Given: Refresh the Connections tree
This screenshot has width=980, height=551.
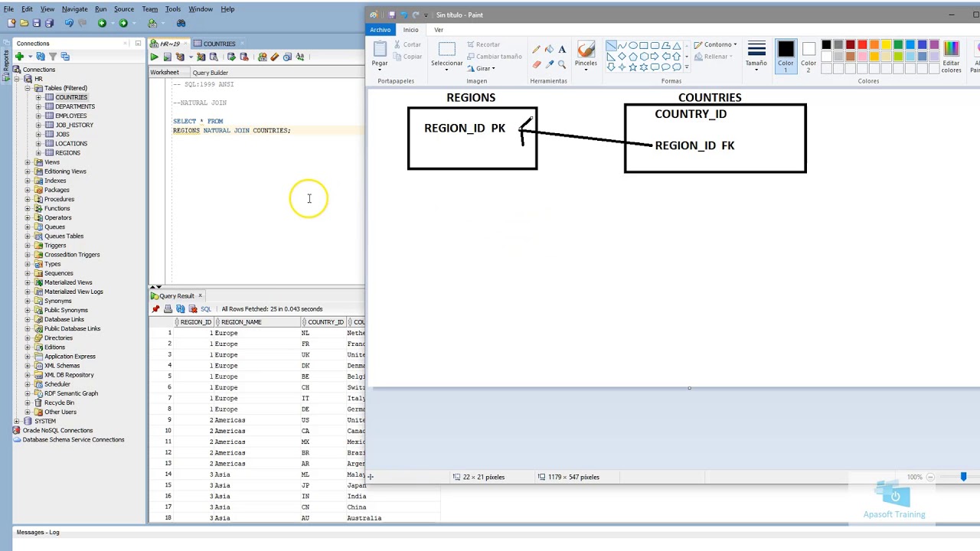Looking at the screenshot, I should [x=41, y=57].
